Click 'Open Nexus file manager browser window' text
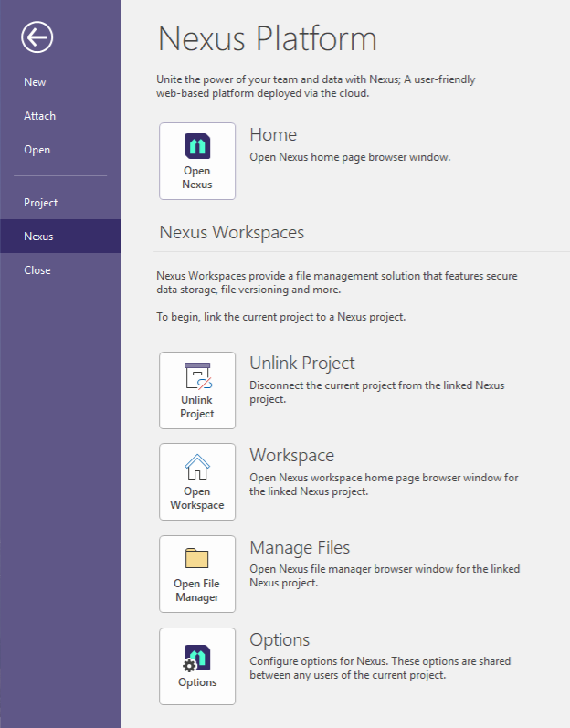570x728 pixels. tap(385, 575)
